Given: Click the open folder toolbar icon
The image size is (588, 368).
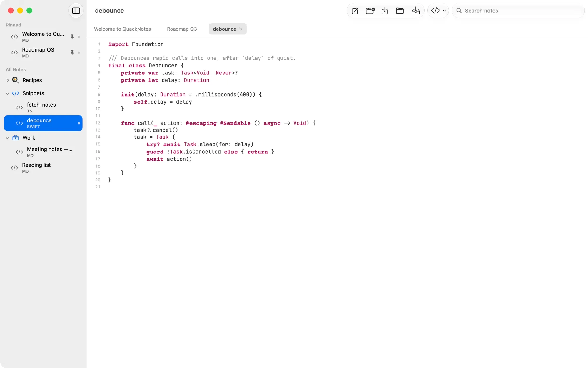Looking at the screenshot, I should click(400, 11).
